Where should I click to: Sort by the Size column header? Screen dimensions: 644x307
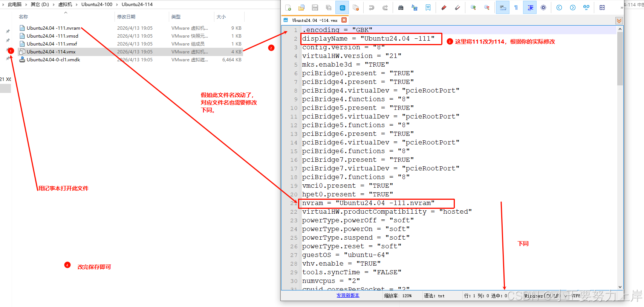tap(221, 17)
